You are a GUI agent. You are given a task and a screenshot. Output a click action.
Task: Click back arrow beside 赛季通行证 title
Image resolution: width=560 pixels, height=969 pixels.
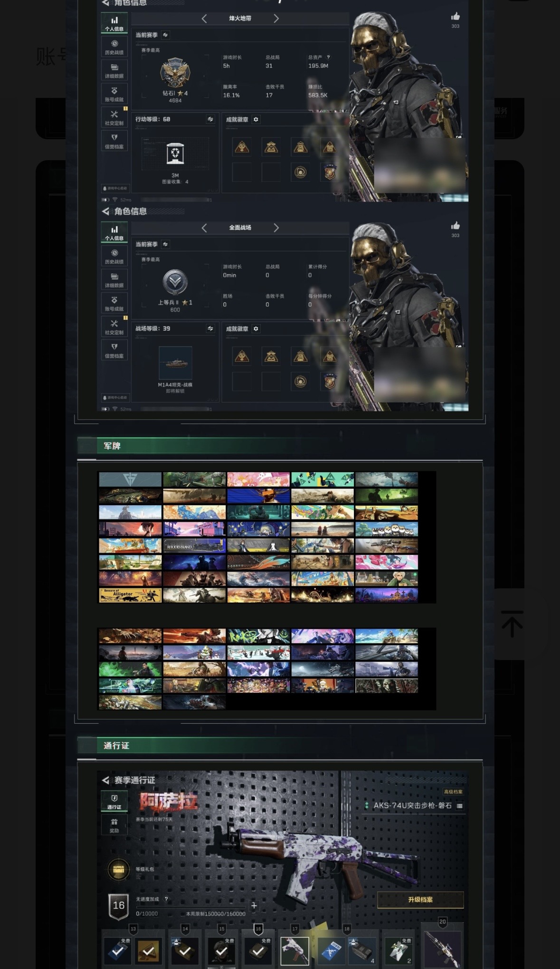[x=105, y=780]
